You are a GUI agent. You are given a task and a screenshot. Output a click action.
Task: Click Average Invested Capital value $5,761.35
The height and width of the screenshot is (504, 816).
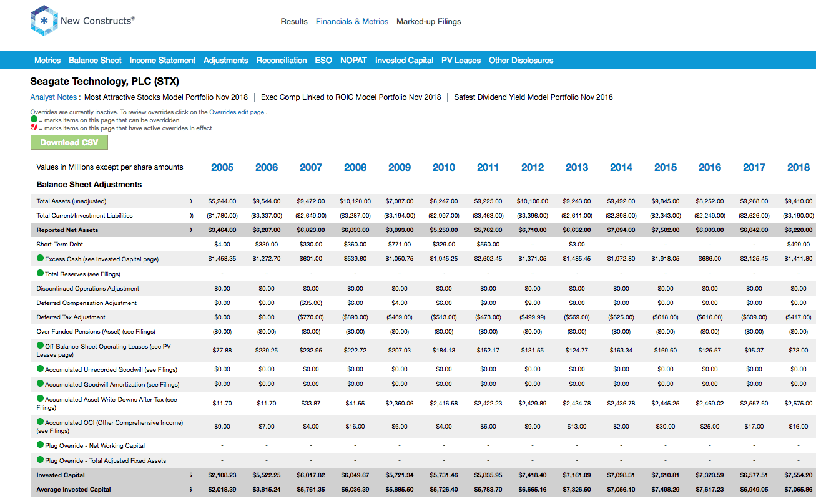tap(311, 490)
